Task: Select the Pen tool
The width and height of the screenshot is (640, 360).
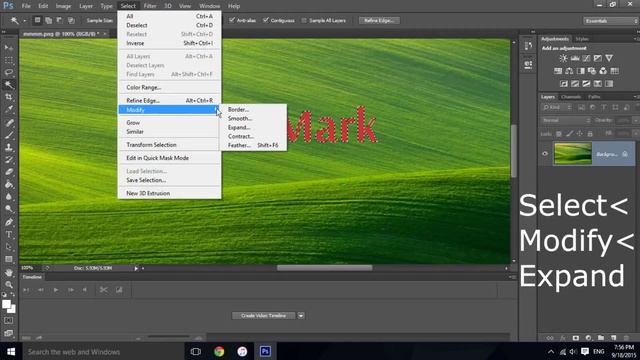Action: coord(9,222)
